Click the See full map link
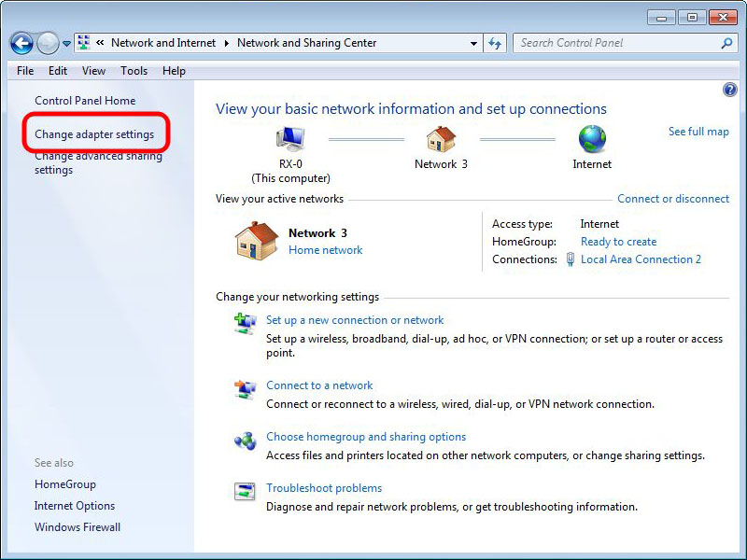Image resolution: width=747 pixels, height=560 pixels. (698, 132)
